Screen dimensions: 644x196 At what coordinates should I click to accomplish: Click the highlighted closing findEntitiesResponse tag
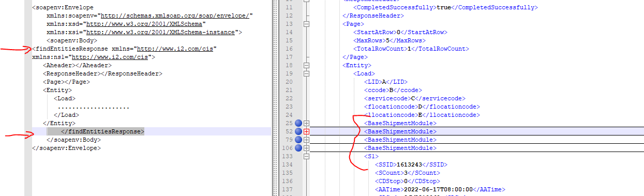point(102,131)
